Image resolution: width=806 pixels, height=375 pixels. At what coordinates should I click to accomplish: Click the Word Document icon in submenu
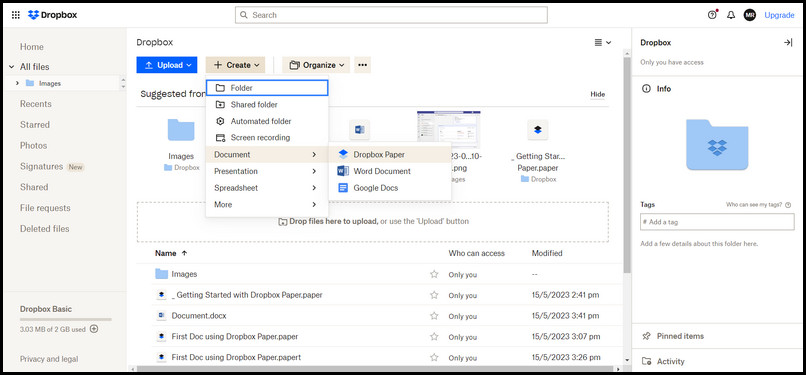pyautogui.click(x=343, y=171)
